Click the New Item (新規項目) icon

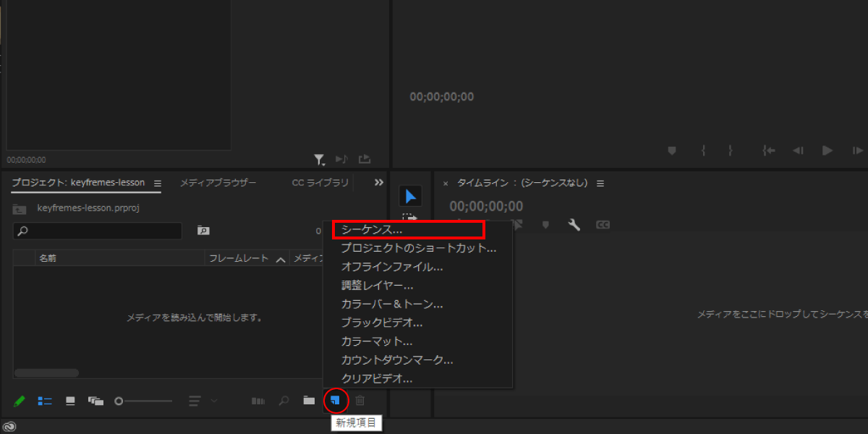[336, 400]
